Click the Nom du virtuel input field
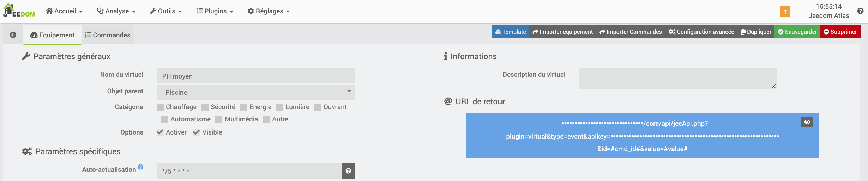Image resolution: width=868 pixels, height=181 pixels. [x=255, y=76]
